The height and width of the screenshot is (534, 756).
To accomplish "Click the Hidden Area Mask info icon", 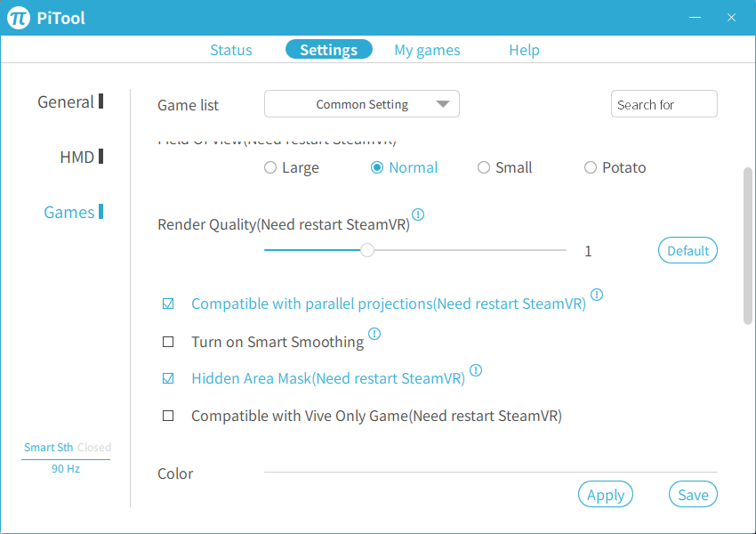I will [476, 370].
